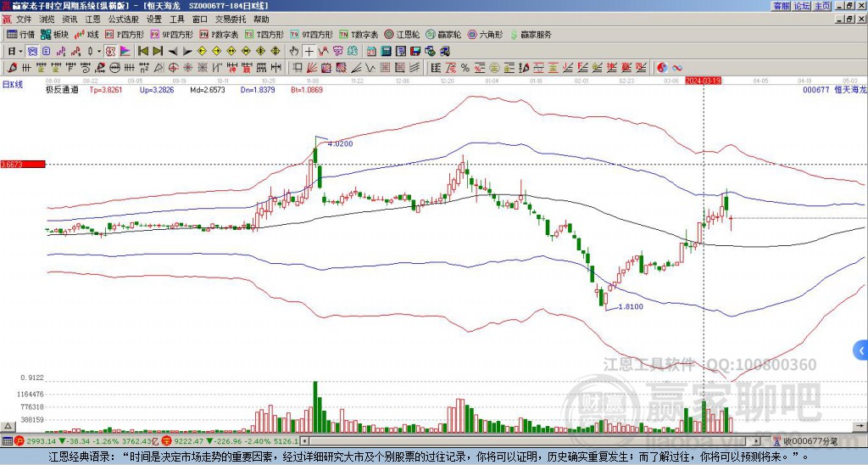Viewport: 868px width, 465px height.
Task: Open the 9T四方形 tool
Action: [311, 34]
